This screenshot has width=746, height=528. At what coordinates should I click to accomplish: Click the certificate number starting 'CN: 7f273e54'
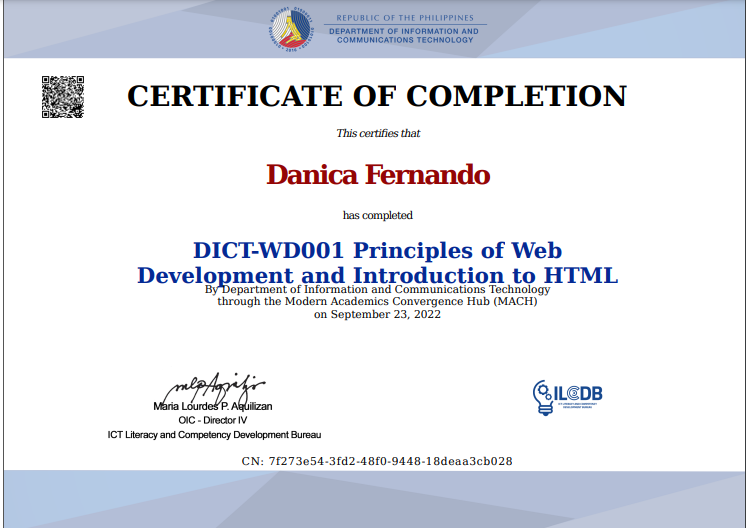point(377,461)
